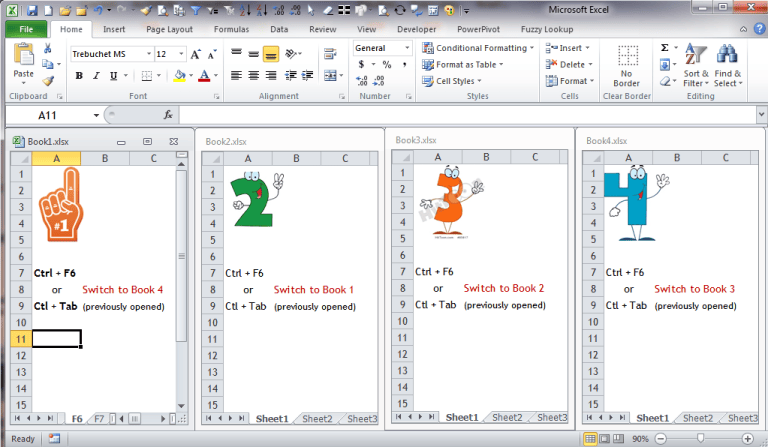Decrease the cell indent
Screen dimensions: 768x447
(x=290, y=75)
